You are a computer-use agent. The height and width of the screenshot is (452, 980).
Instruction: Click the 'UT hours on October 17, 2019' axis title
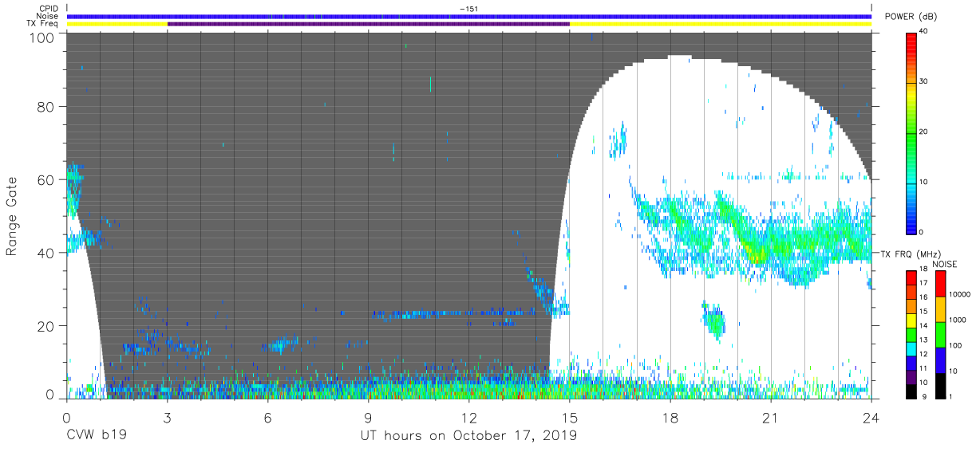click(469, 436)
